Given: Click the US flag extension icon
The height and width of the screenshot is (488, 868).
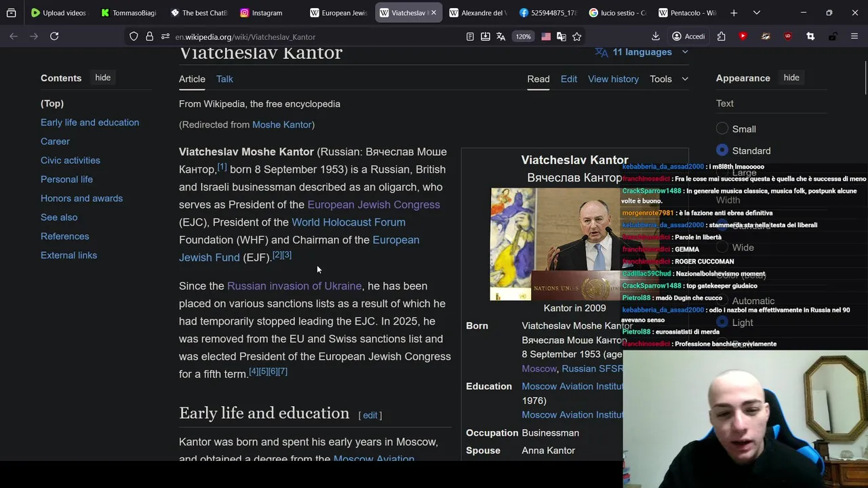Looking at the screenshot, I should coord(546,37).
